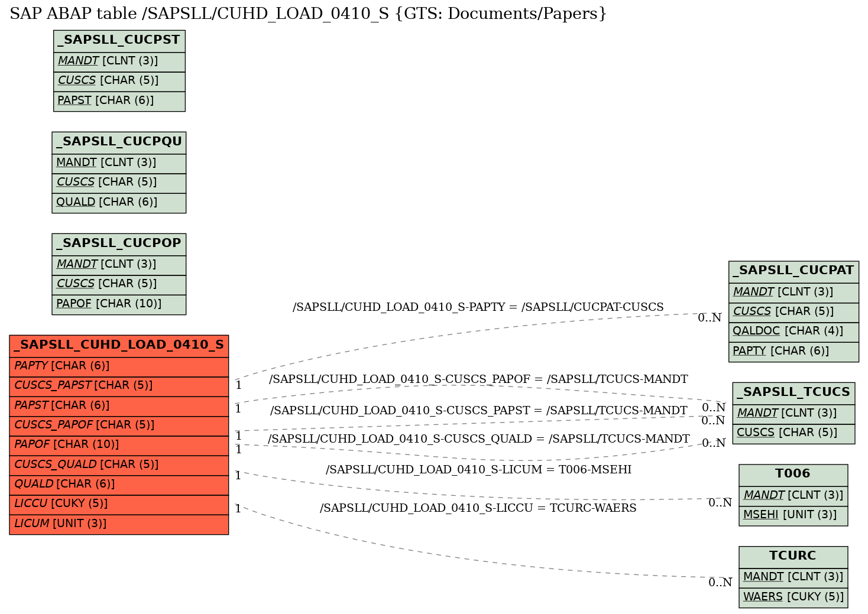Select PAPST [CHAR (6)] in the red table
This screenshot has width=868, height=614.
pyautogui.click(x=119, y=406)
